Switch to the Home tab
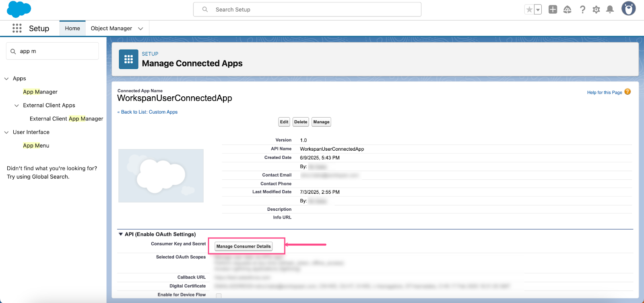The image size is (644, 303). 72,28
